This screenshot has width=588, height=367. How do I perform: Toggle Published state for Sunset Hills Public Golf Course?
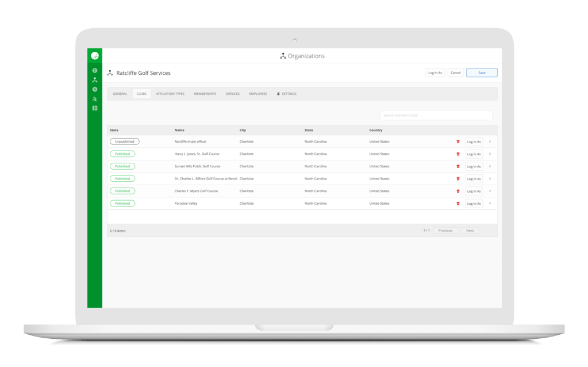122,166
